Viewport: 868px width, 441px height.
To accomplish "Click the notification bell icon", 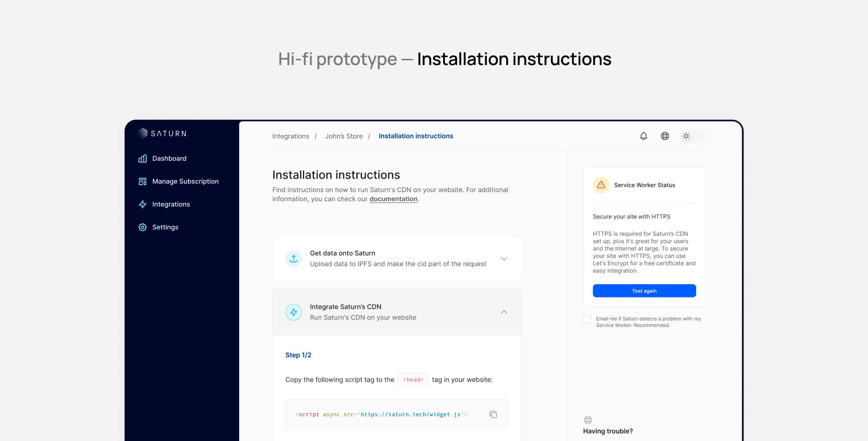I will pos(644,136).
